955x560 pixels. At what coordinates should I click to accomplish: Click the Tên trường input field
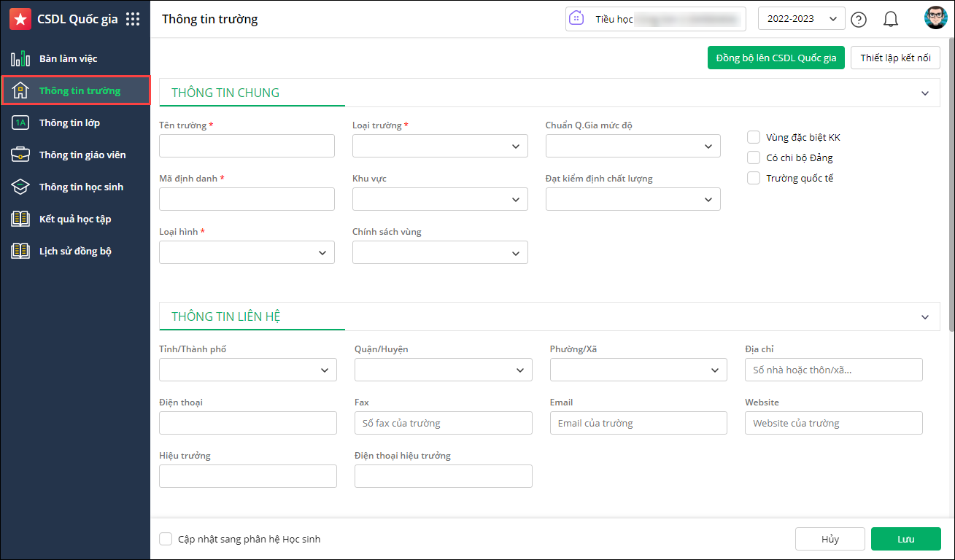click(247, 146)
